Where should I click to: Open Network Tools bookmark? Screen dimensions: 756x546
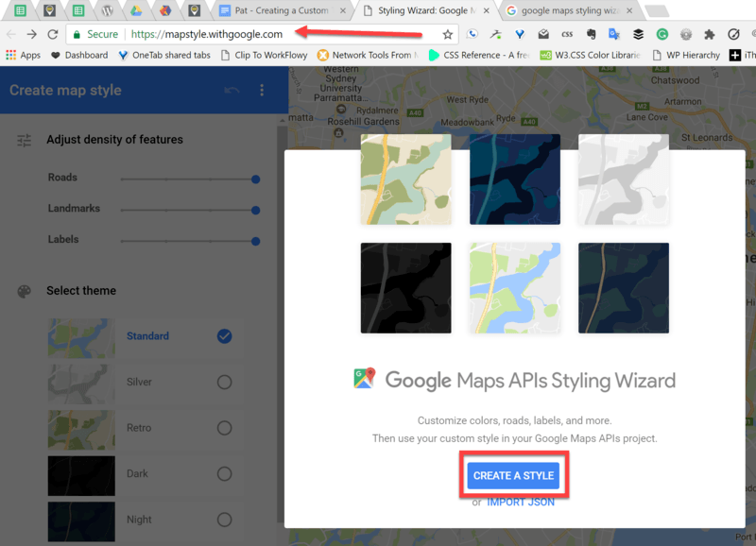[x=368, y=56]
